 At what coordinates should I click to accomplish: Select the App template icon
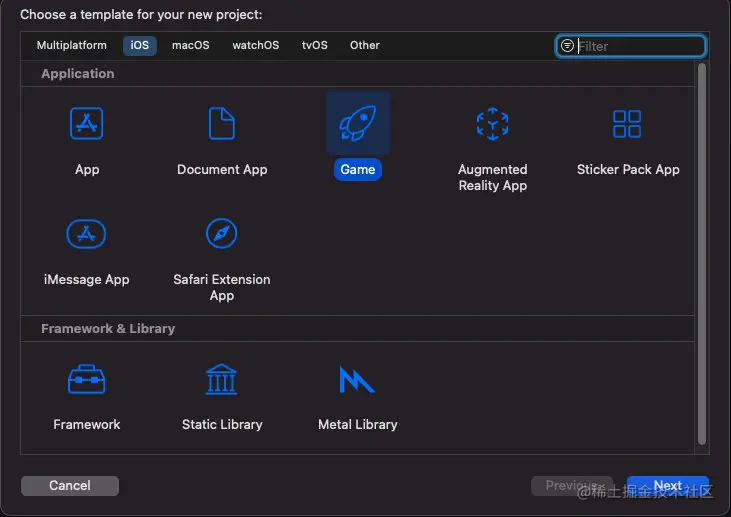86,124
